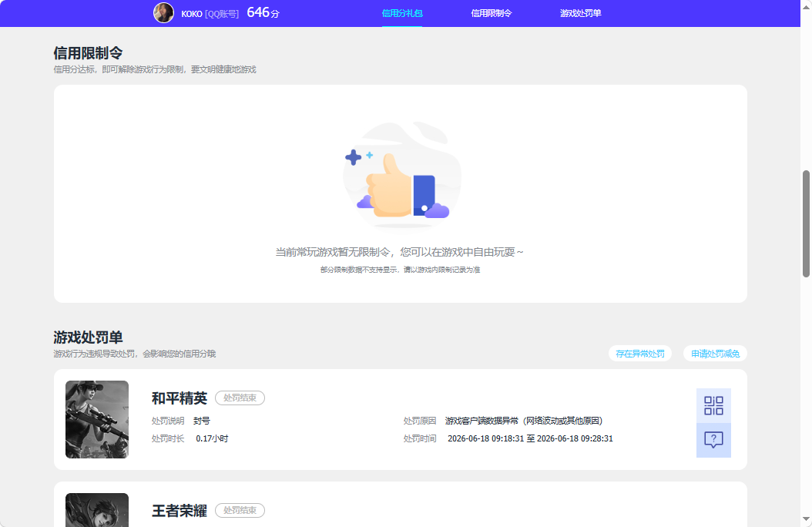Click the 王者荣耀 game cover thumbnail
This screenshot has height=527, width=812.
(x=97, y=510)
